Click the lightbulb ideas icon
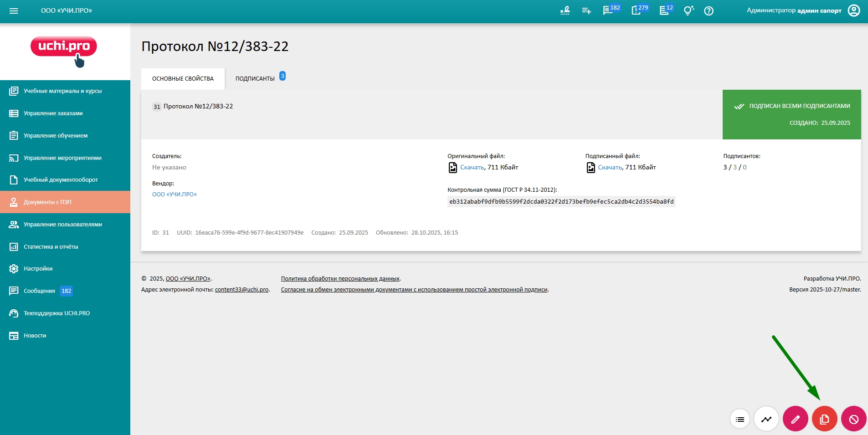The height and width of the screenshot is (435, 868). pos(688,11)
